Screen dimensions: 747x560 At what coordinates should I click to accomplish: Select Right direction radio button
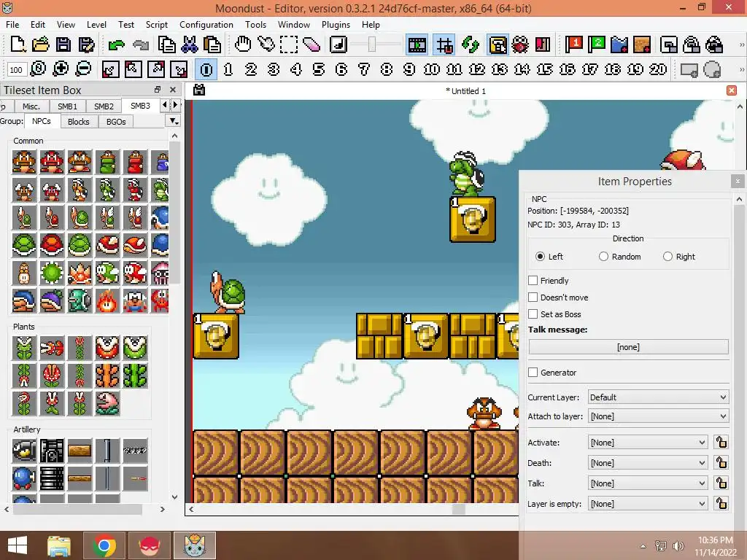(x=668, y=257)
